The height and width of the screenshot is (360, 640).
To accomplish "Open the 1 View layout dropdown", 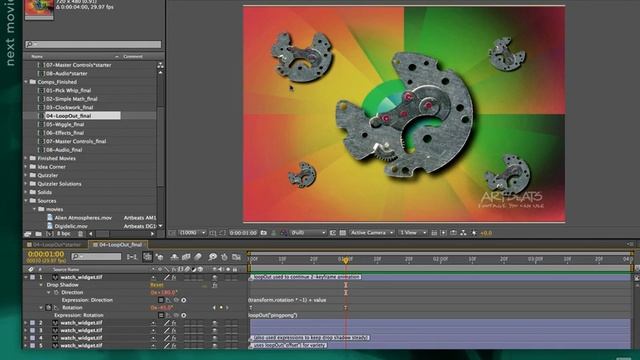I will 413,233.
